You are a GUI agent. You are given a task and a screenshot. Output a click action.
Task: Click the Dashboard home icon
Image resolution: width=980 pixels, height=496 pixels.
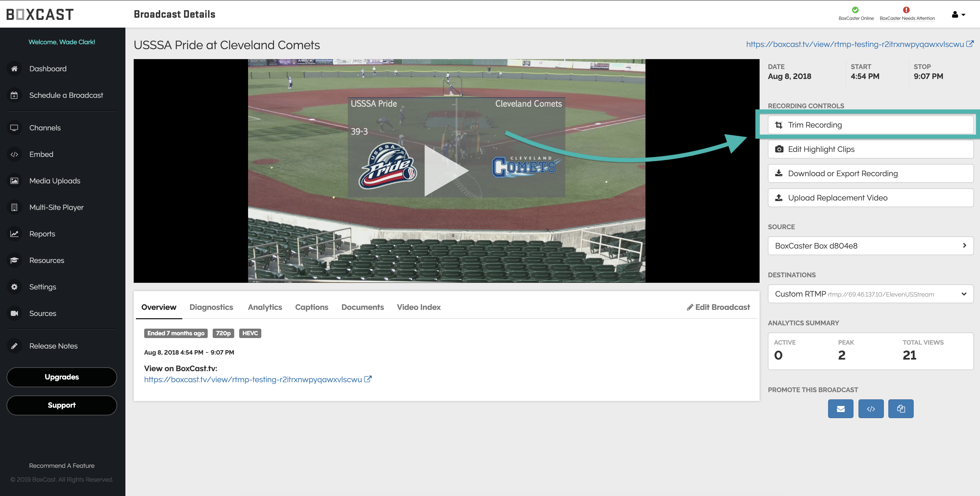(x=14, y=69)
